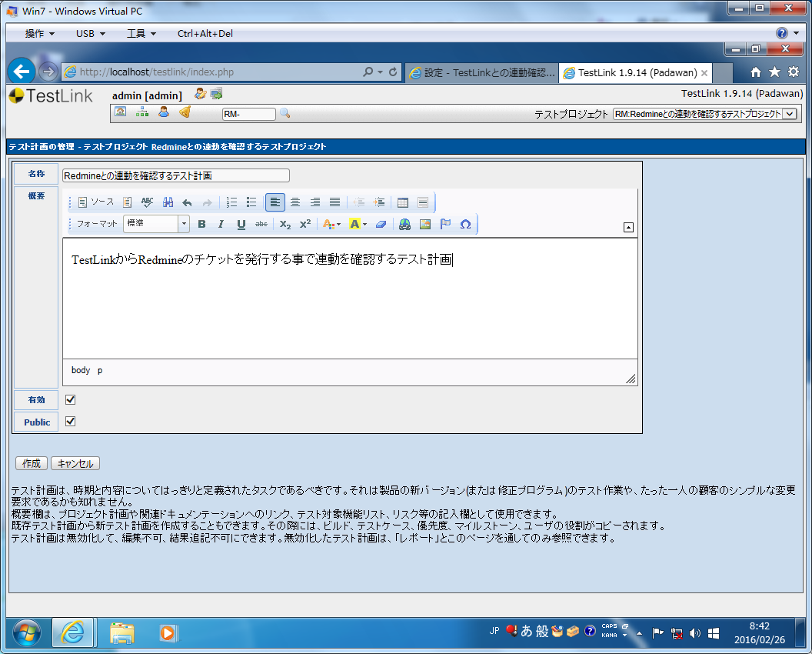Decrease indent in editor toolbar
The width and height of the screenshot is (812, 654).
click(359, 202)
